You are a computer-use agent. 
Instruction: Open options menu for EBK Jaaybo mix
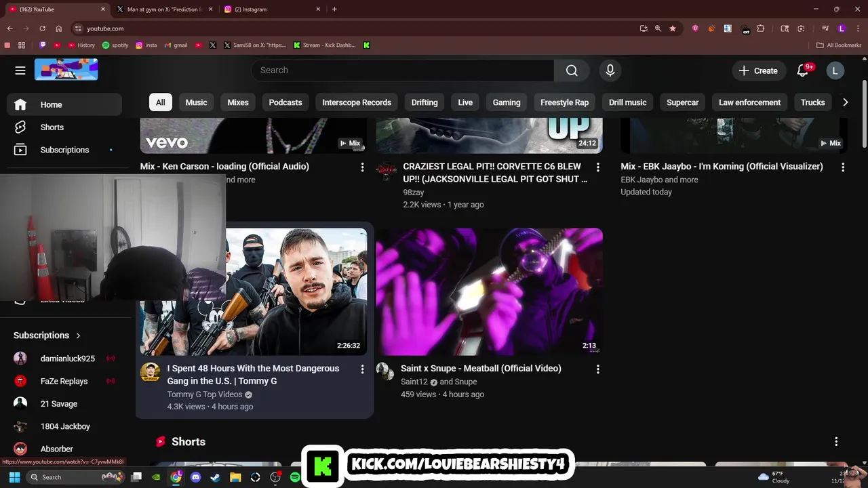pyautogui.click(x=843, y=167)
